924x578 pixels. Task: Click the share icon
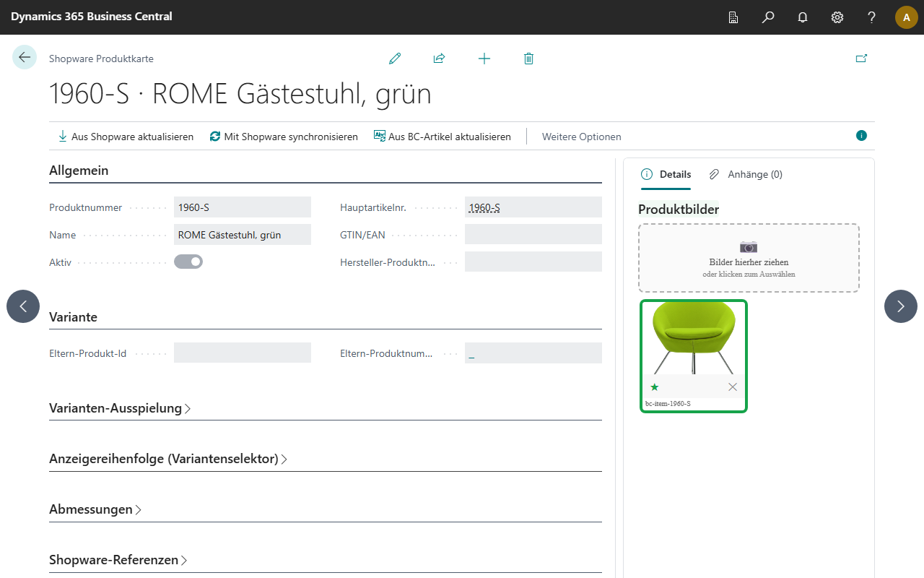point(439,59)
